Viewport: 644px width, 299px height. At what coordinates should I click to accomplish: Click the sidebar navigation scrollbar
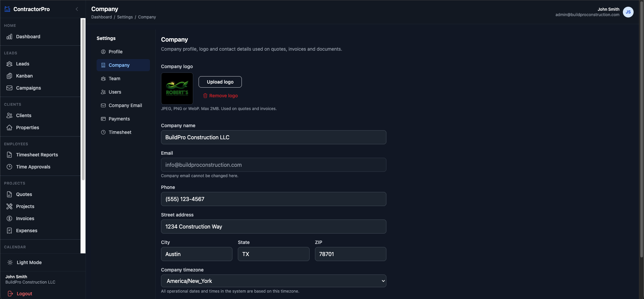click(x=83, y=99)
